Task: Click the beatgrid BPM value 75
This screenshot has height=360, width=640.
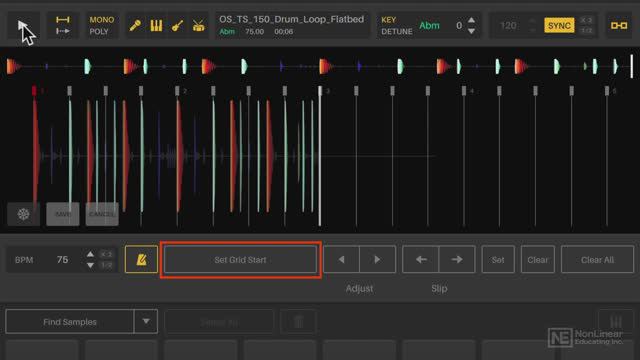Action: pyautogui.click(x=62, y=260)
